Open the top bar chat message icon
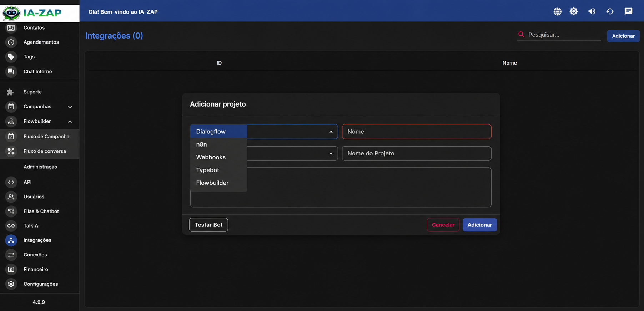The width and height of the screenshot is (644, 311). (628, 11)
